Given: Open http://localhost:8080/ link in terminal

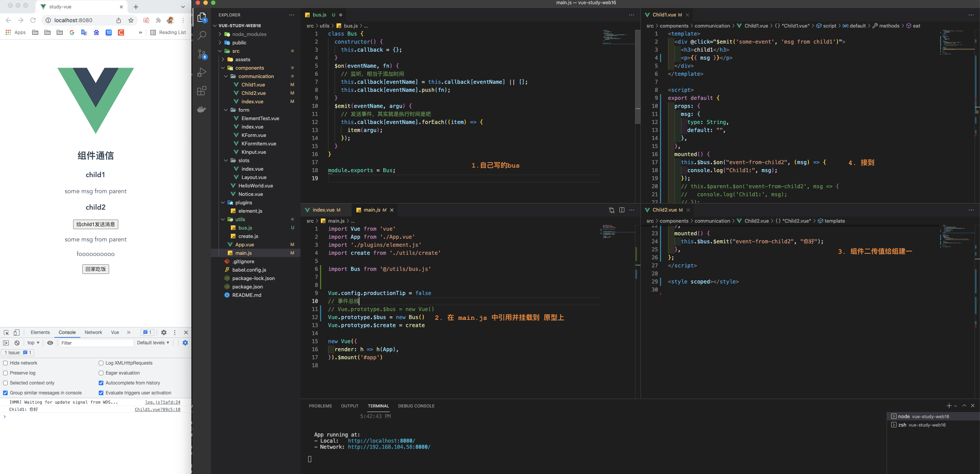Looking at the screenshot, I should point(381,441).
